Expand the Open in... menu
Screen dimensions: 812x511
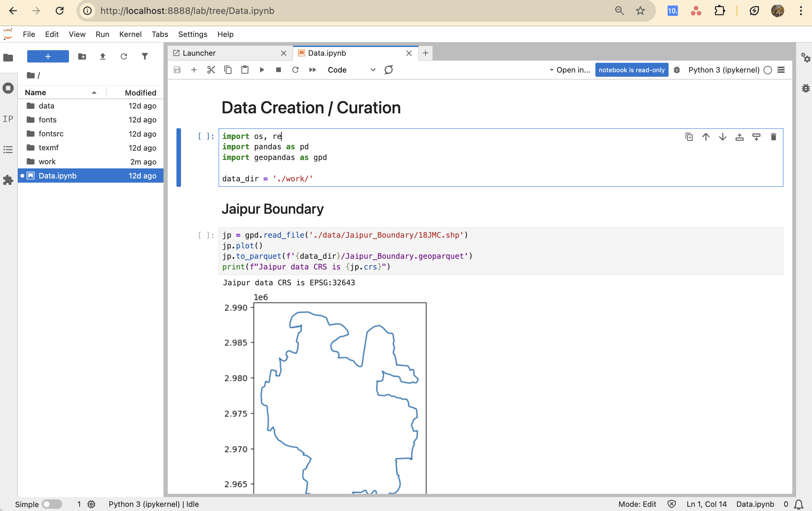click(x=570, y=70)
